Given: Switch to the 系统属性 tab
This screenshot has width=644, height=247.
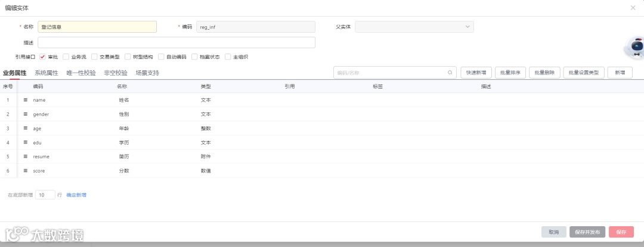Looking at the screenshot, I should click(x=47, y=73).
